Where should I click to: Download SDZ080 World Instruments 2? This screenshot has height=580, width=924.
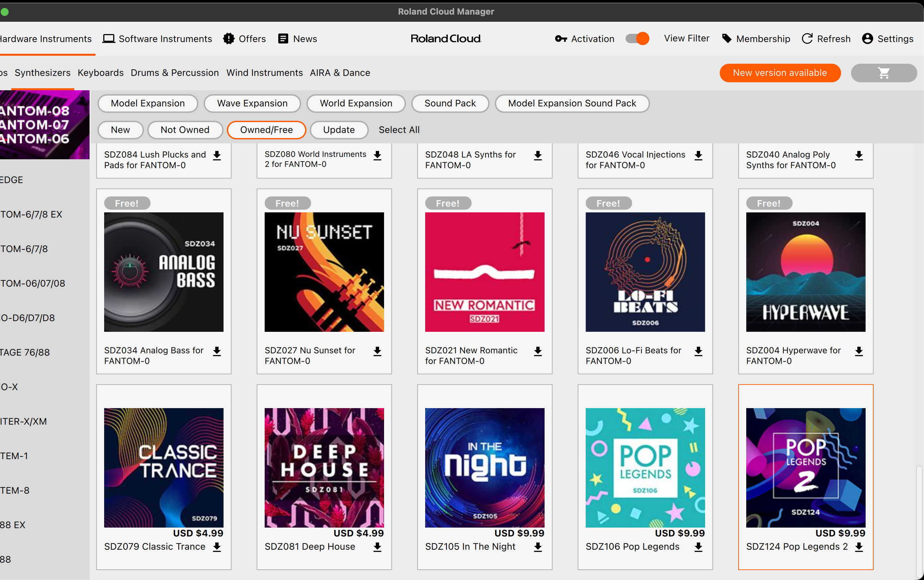377,156
